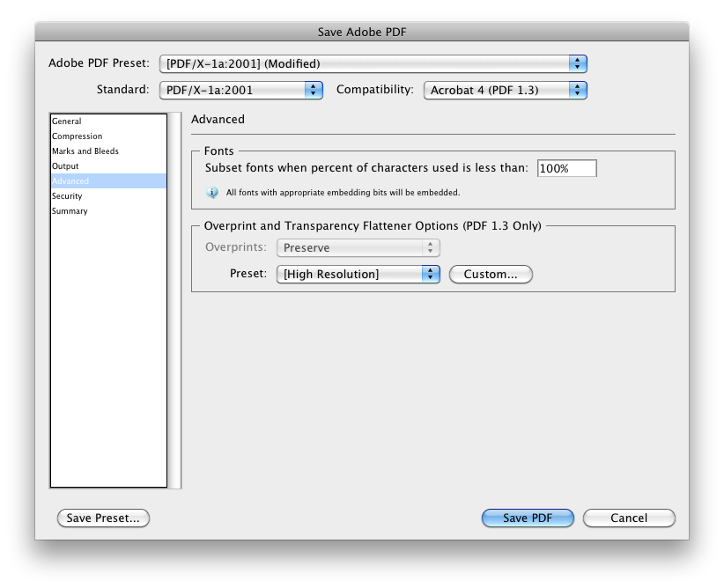
Task: Select Summary in the category list
Action: click(x=108, y=211)
